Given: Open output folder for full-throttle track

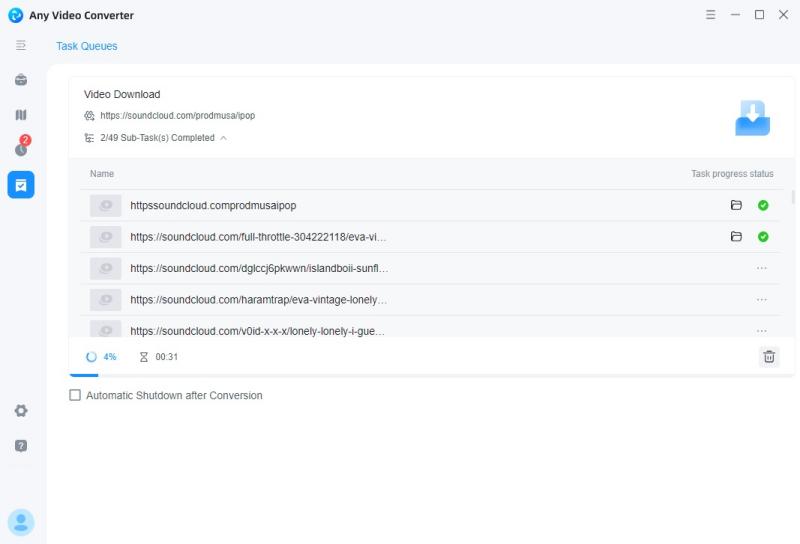Looking at the screenshot, I should click(736, 237).
